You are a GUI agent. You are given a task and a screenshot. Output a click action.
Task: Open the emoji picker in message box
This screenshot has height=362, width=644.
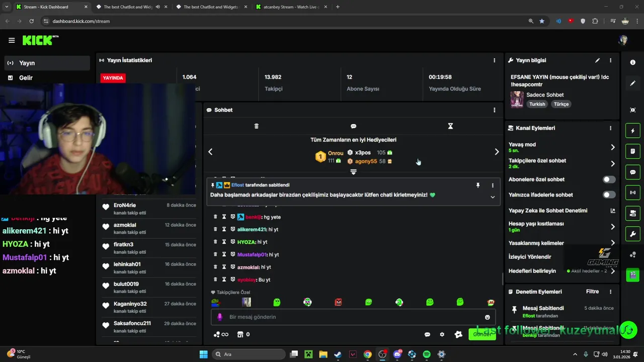[487, 317]
